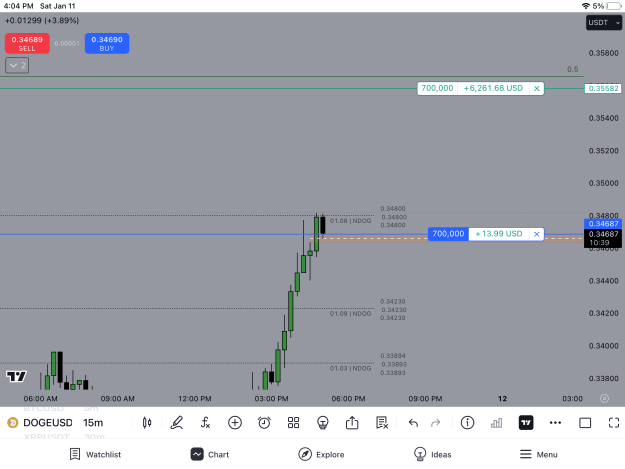Tap the +13.99 USD profit label
This screenshot has width=625, height=469.
click(499, 234)
